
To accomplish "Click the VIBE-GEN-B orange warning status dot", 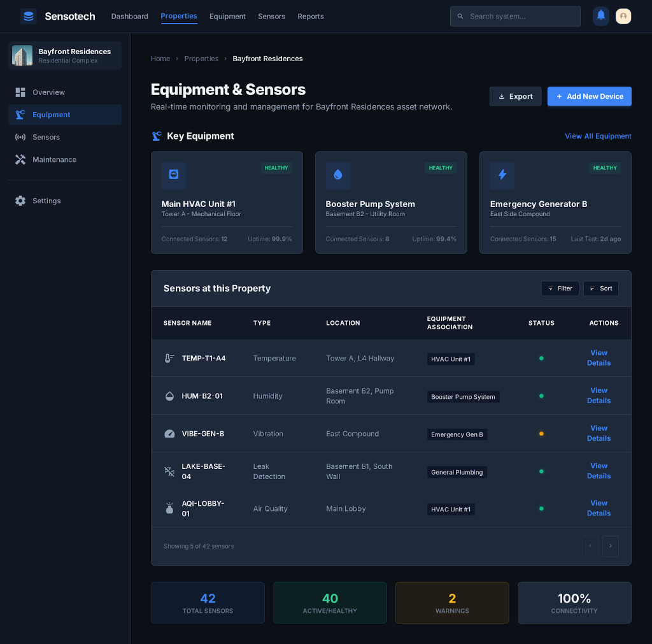I will point(541,434).
